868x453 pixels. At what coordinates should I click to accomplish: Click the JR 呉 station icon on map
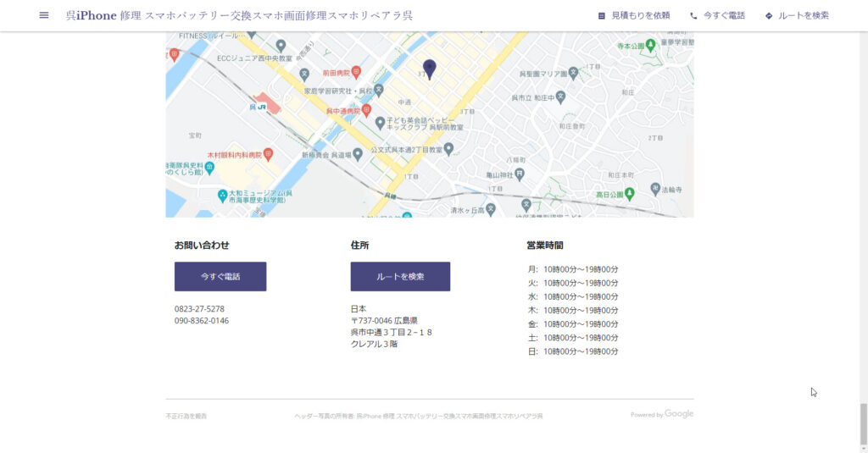[261, 107]
